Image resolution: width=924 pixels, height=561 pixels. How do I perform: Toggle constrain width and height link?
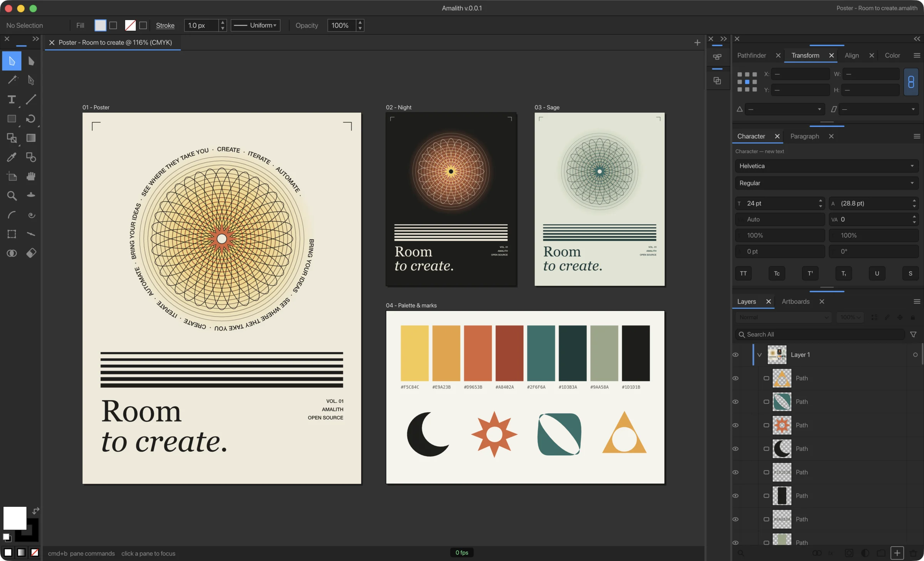tap(911, 82)
